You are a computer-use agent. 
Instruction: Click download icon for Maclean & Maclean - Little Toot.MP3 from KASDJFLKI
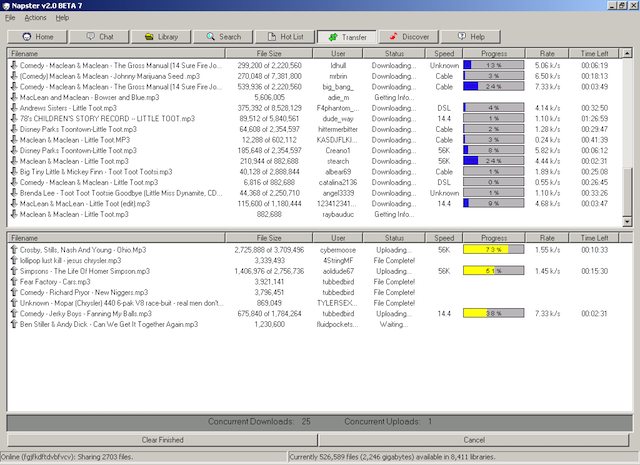tap(14, 140)
